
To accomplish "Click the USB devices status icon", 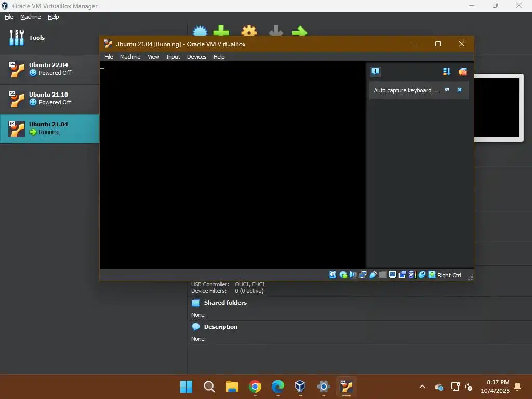I will pos(373,275).
